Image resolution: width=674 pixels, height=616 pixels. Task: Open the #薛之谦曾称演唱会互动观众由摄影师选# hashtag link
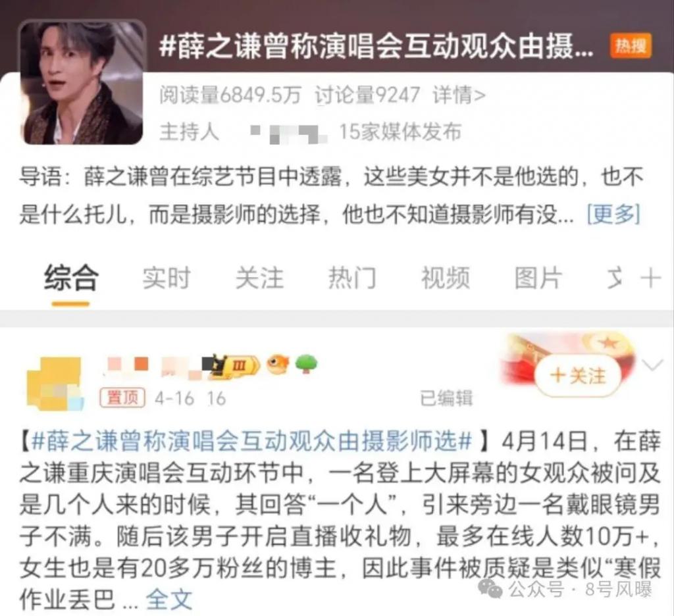(252, 442)
